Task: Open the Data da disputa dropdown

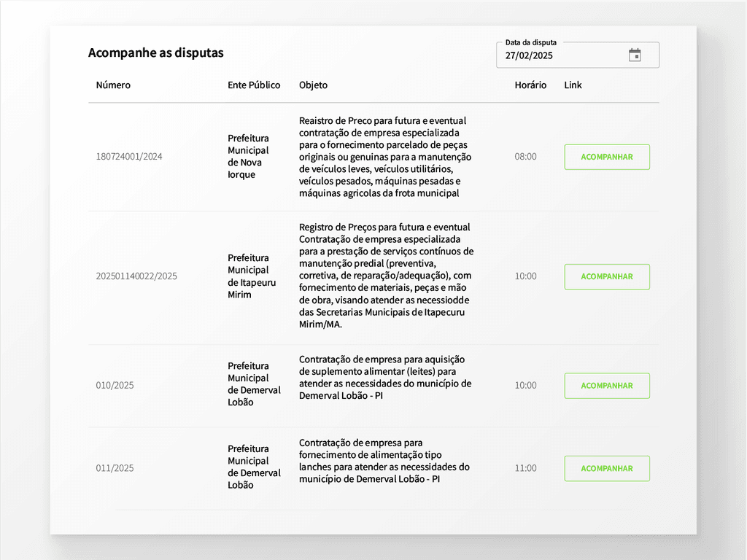Action: [x=576, y=54]
